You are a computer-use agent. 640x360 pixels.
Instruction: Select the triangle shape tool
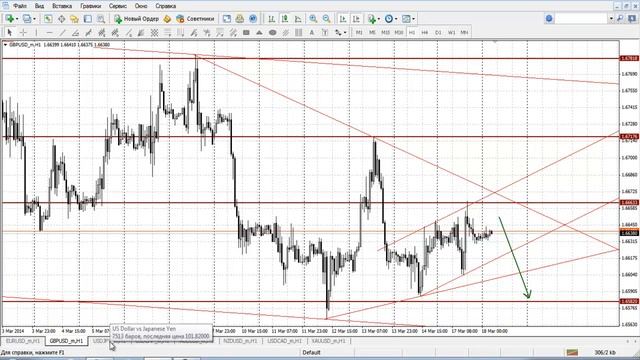pos(259,32)
